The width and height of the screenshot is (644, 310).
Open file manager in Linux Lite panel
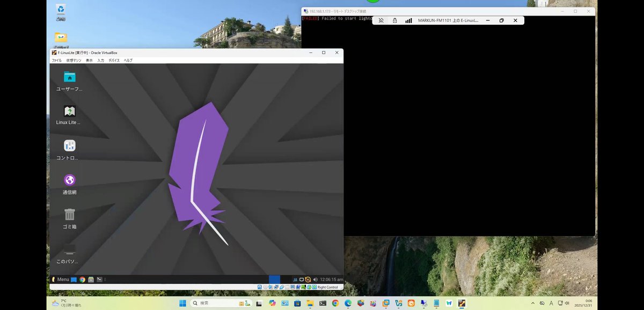[x=91, y=279]
